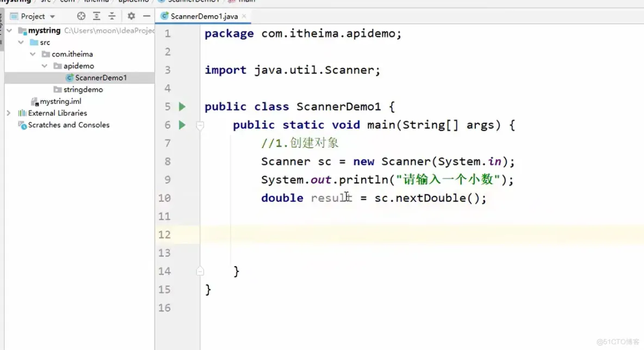Image resolution: width=644 pixels, height=350 pixels.
Task: Select apidemo package row
Action: 79,66
